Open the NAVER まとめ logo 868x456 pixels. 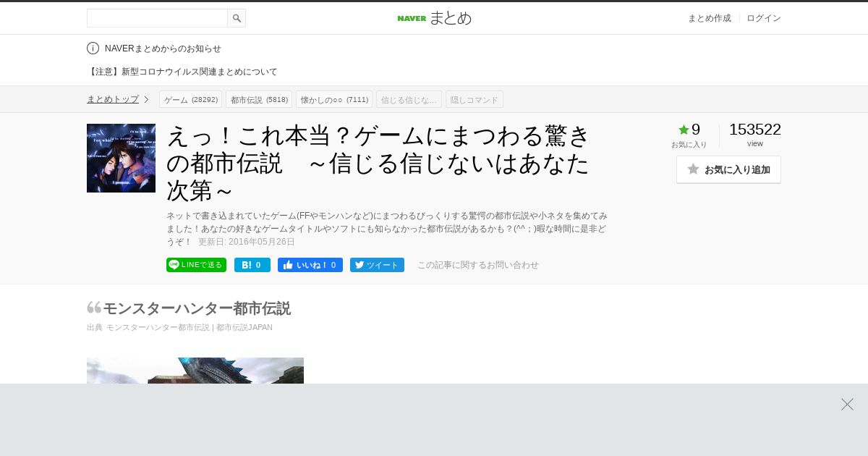tap(434, 18)
